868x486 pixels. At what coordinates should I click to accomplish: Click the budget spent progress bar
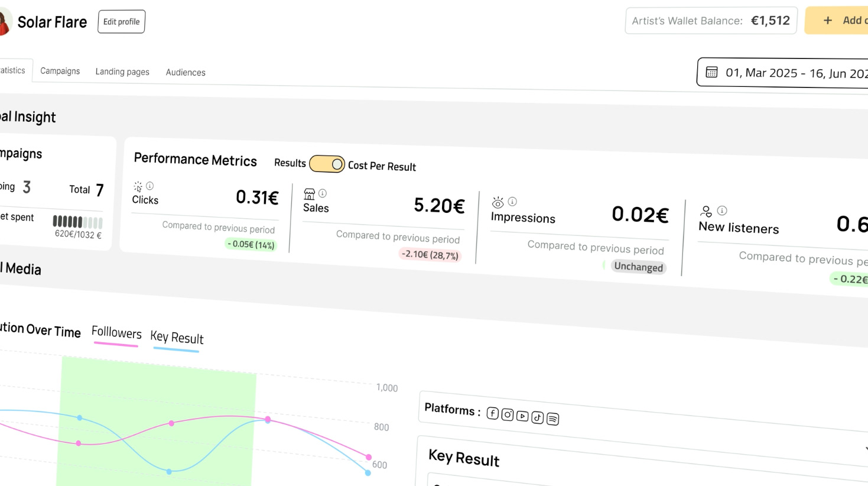77,222
